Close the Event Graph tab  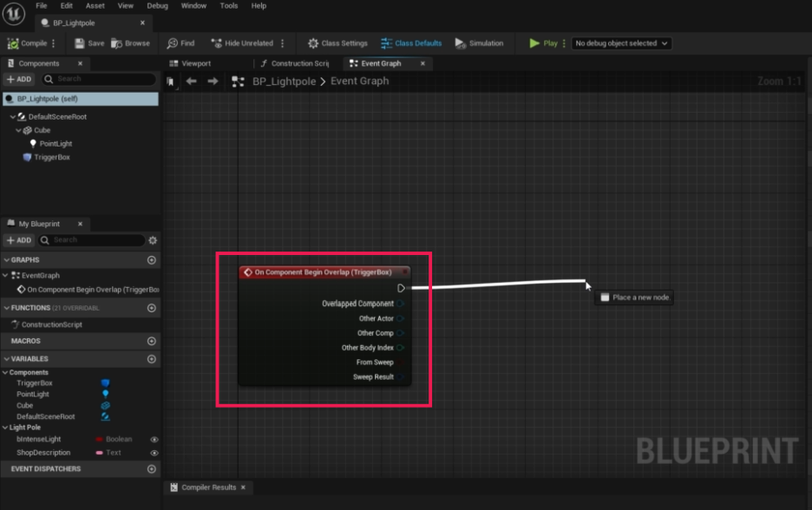click(422, 63)
